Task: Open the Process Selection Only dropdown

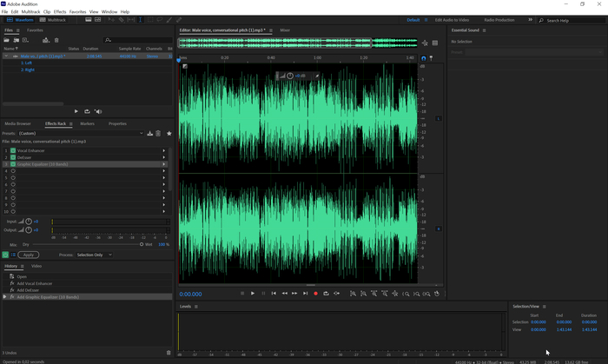Action: click(94, 255)
